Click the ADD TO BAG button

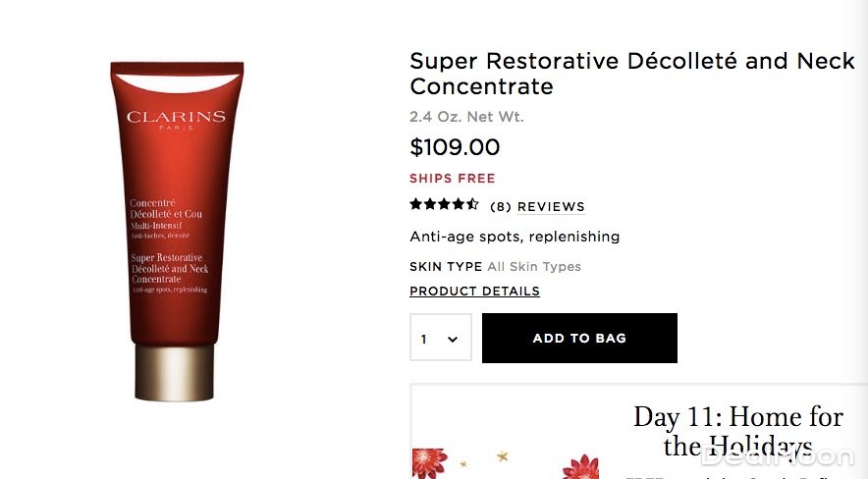tap(579, 338)
